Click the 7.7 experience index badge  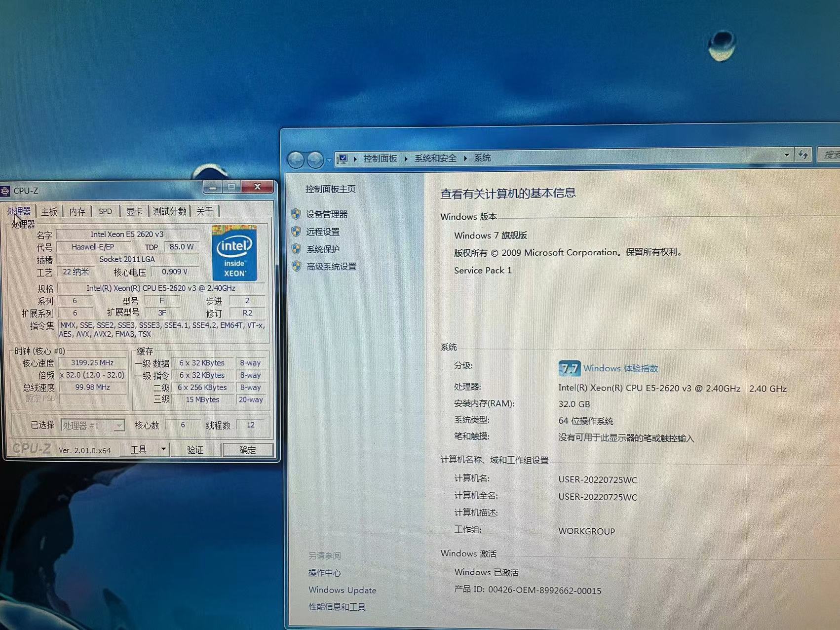pyautogui.click(x=569, y=368)
